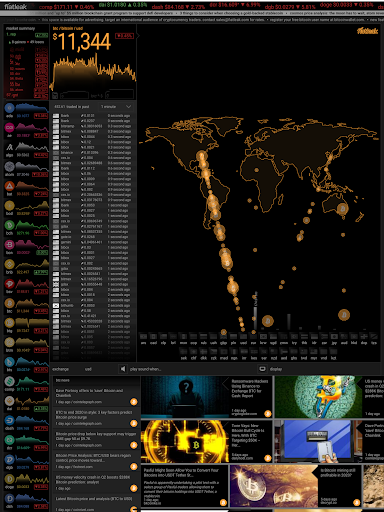The height and width of the screenshot is (512, 384).
Task: Click the market summary heading
Action: coord(20,28)
